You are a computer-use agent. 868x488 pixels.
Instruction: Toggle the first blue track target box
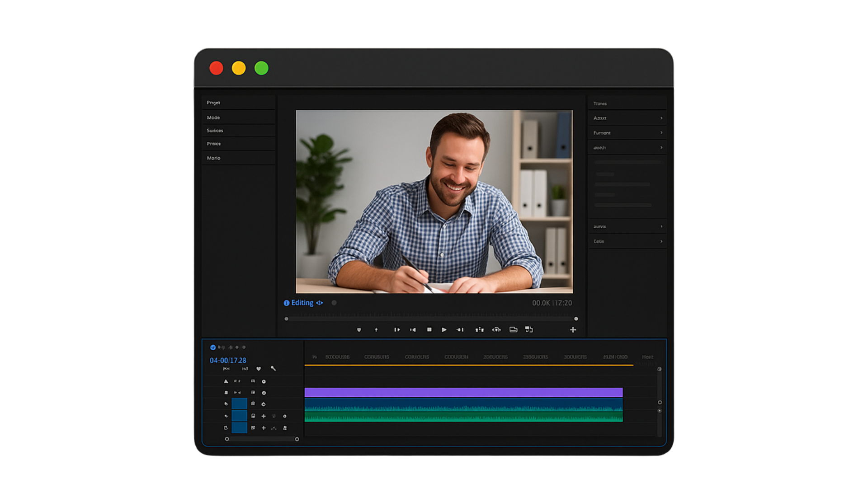point(239,404)
